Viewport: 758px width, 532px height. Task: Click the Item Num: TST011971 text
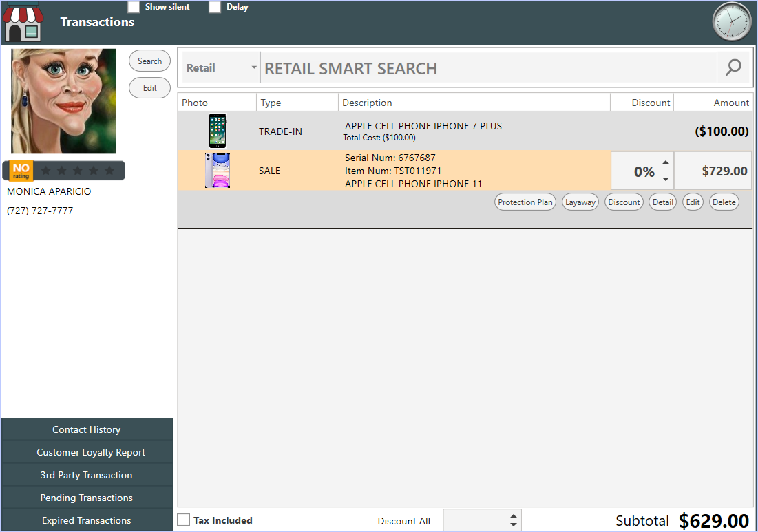click(393, 171)
